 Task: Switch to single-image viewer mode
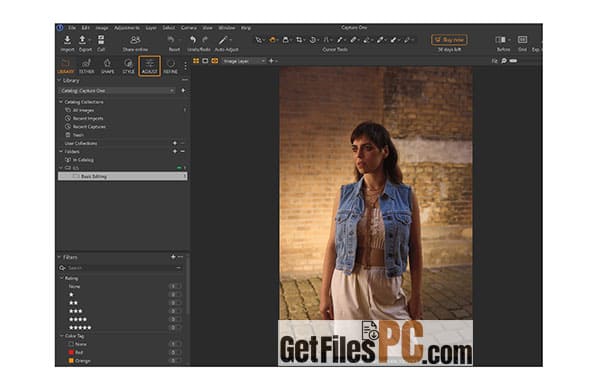[x=205, y=61]
